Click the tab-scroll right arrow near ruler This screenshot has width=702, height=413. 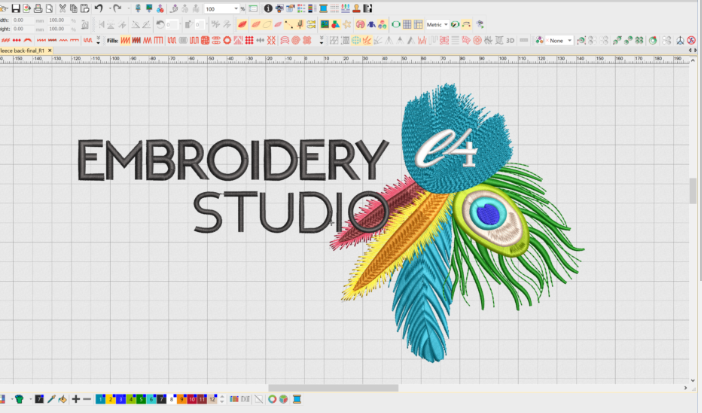pos(695,51)
